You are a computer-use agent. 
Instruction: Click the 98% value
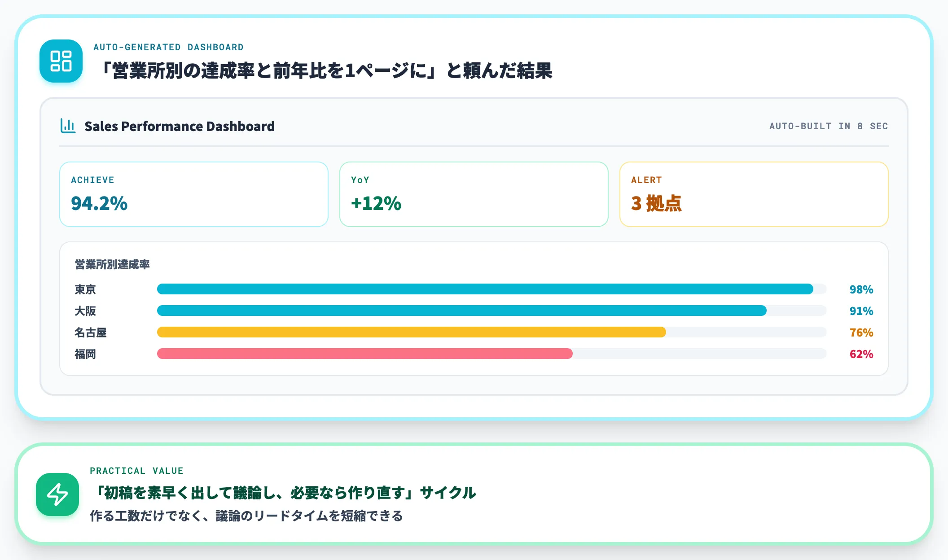pyautogui.click(x=861, y=289)
